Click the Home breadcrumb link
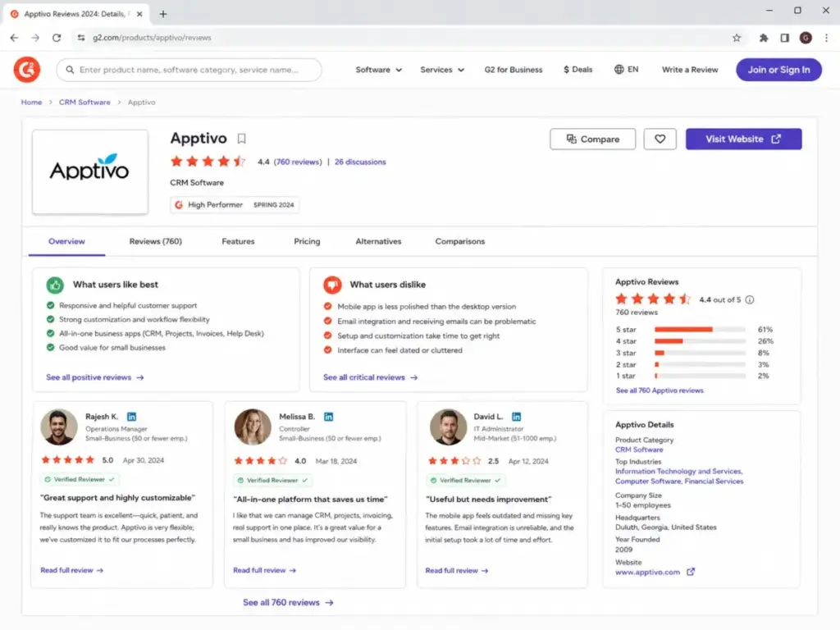This screenshot has width=840, height=630. coord(32,103)
